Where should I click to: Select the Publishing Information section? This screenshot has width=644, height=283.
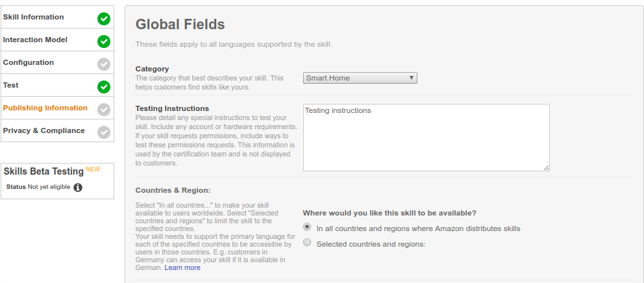[45, 108]
